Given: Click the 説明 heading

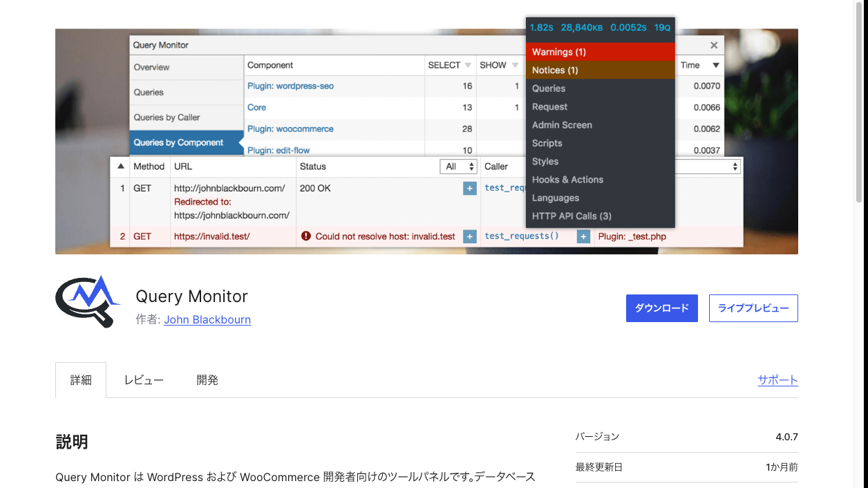Looking at the screenshot, I should click(x=72, y=442).
